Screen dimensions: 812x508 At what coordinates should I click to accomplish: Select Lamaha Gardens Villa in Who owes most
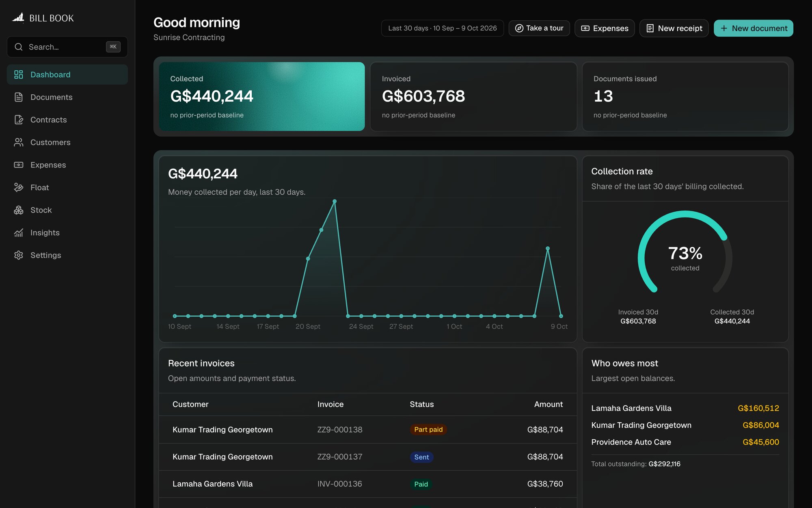click(x=685, y=408)
